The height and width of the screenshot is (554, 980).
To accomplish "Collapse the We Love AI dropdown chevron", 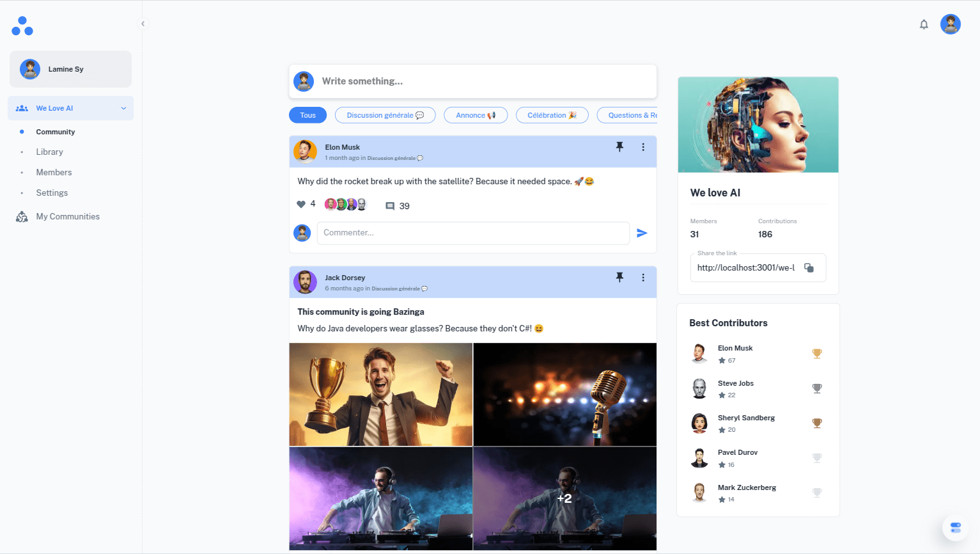I will [x=123, y=108].
